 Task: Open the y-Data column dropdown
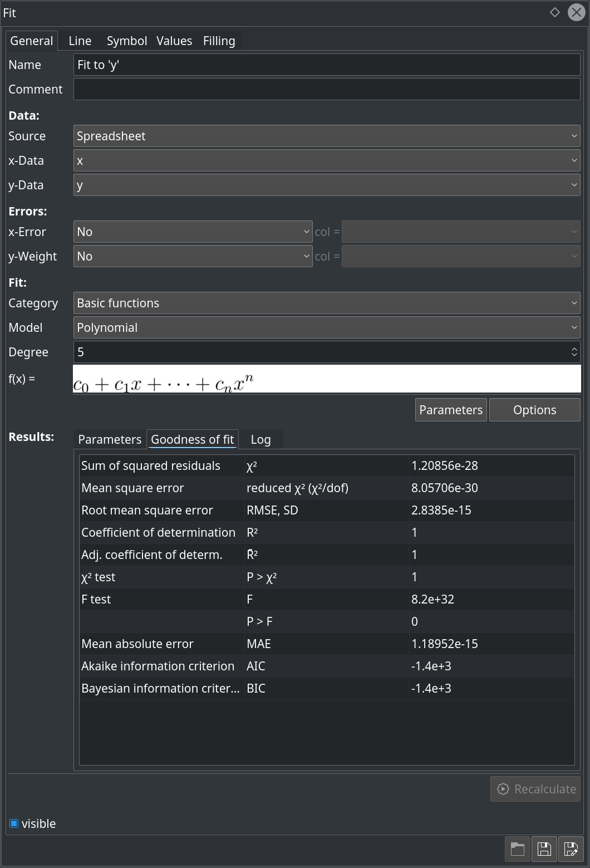[x=326, y=185]
